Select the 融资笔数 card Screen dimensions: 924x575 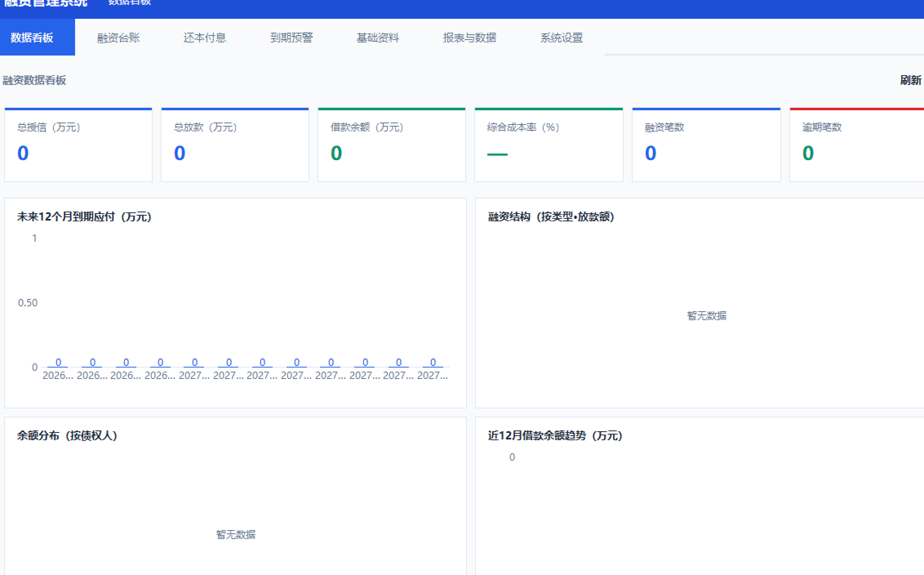[706, 145]
